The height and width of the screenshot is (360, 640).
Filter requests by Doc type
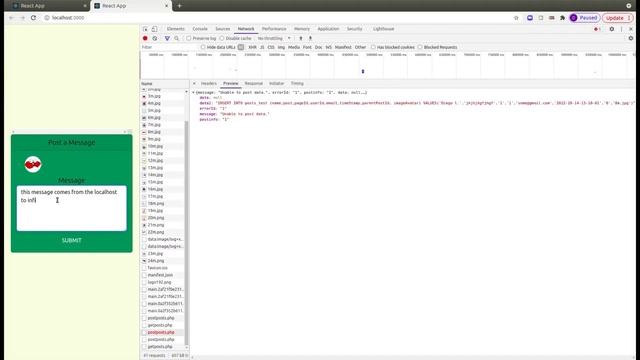pos(318,47)
